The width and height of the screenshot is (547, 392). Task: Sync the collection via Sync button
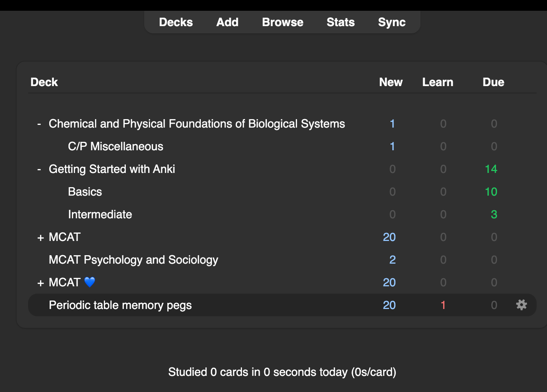[x=392, y=22]
